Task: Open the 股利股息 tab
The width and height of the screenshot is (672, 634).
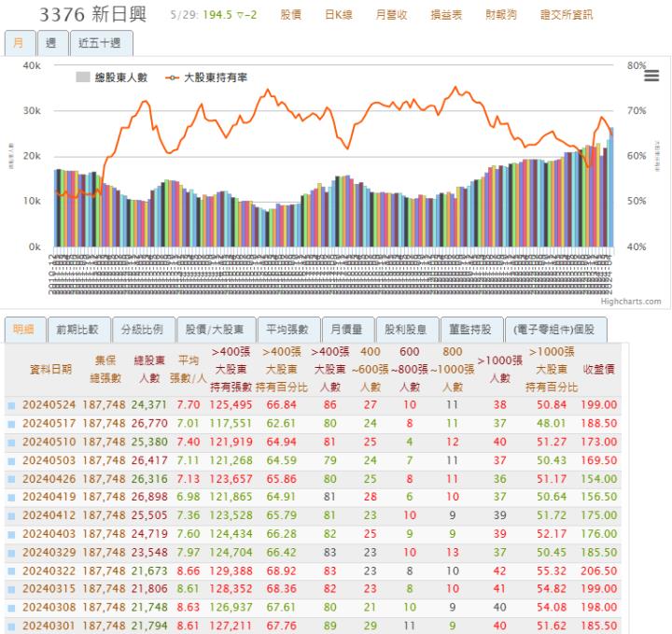Action: pos(407,330)
